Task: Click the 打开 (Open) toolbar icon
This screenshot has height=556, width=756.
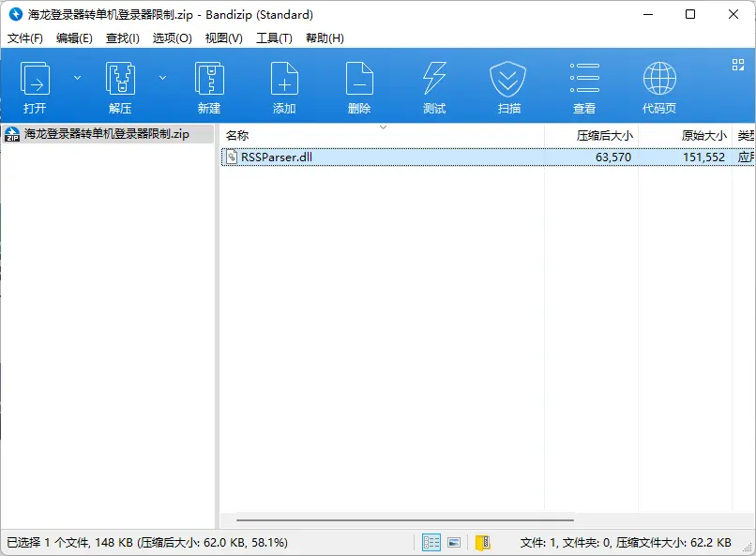Action: pos(36,81)
